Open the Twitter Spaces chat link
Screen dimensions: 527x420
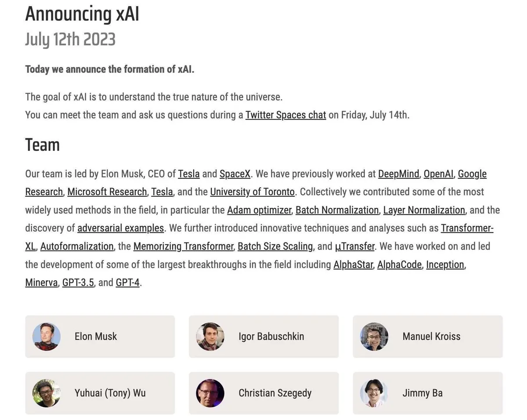click(x=285, y=115)
